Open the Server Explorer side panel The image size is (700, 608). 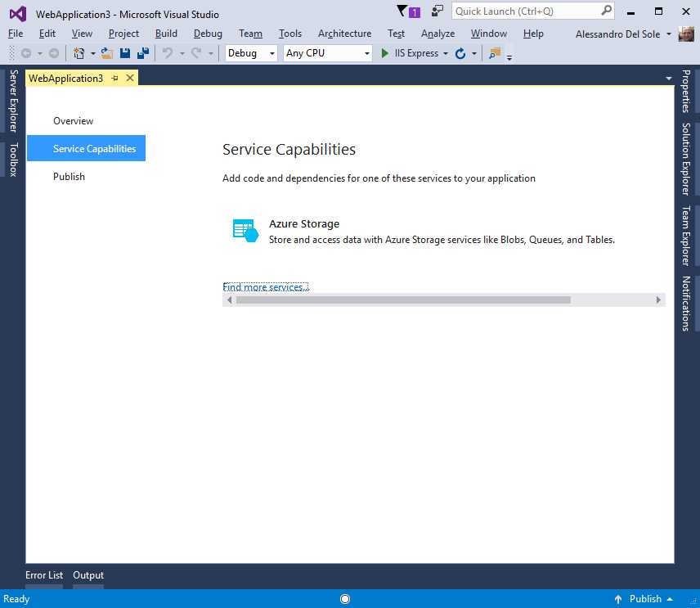tap(14, 101)
